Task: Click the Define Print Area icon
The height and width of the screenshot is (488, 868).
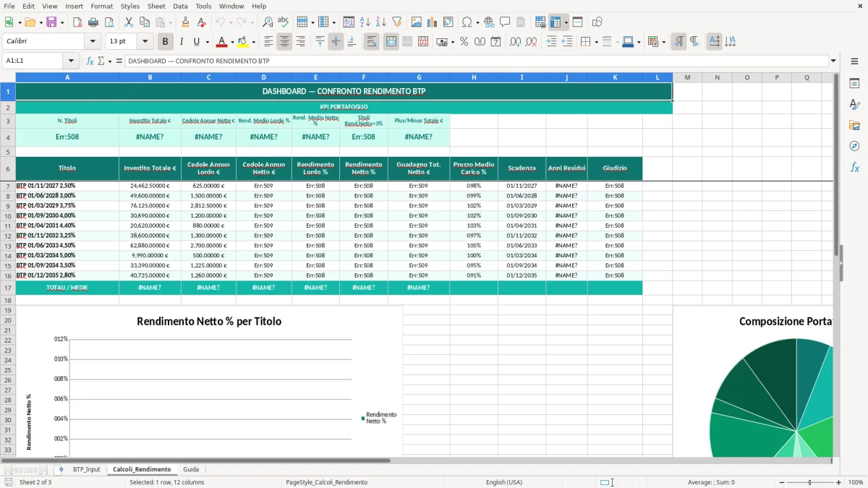Action: pos(540,22)
